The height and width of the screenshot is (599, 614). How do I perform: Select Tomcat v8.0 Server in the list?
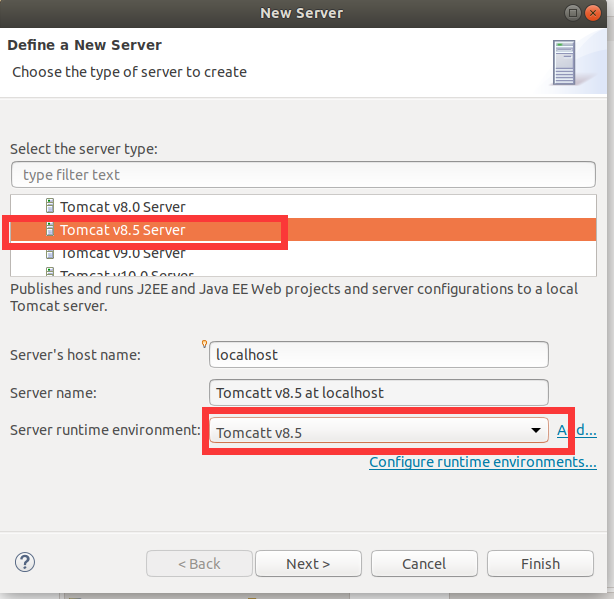click(x=303, y=207)
